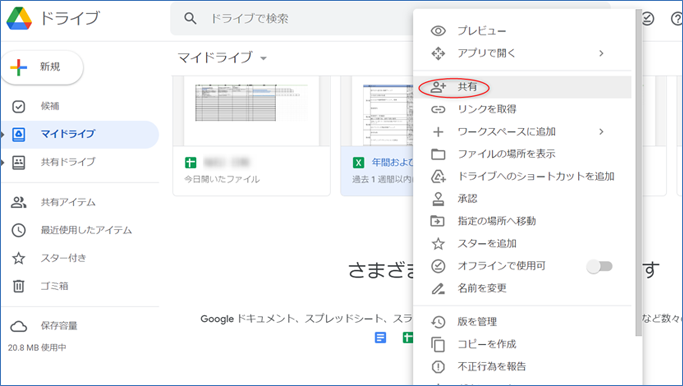Click the add-person share icon
This screenshot has width=683, height=386.
[x=438, y=87]
